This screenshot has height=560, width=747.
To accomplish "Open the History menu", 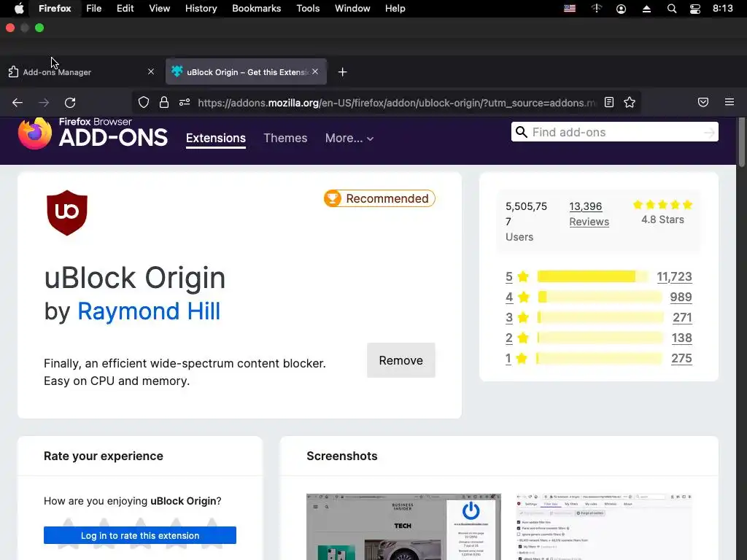I will (x=201, y=9).
